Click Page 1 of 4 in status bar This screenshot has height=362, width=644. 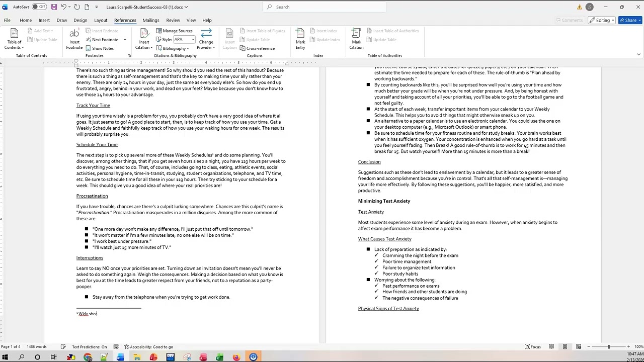(x=11, y=347)
